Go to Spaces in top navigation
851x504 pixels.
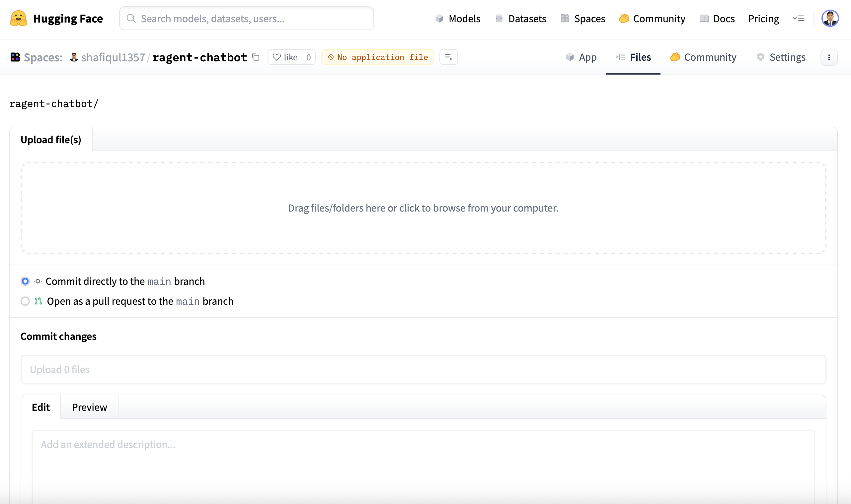[583, 18]
